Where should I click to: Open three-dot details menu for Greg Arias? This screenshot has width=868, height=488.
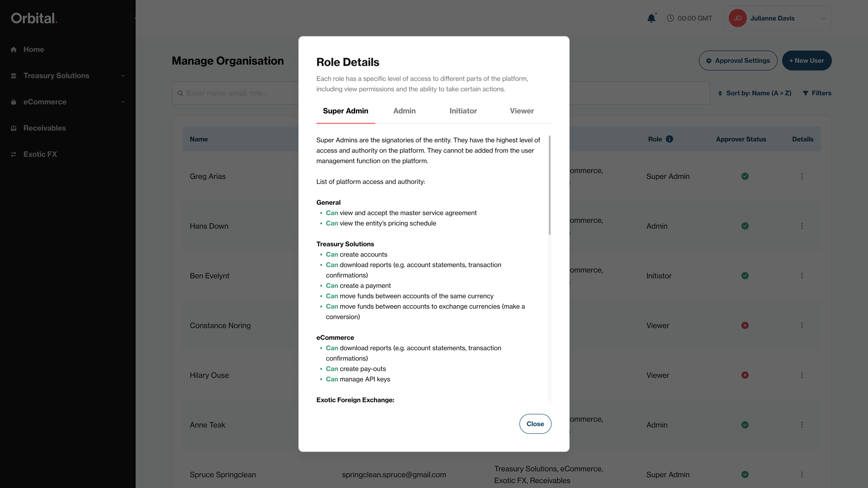pos(802,176)
